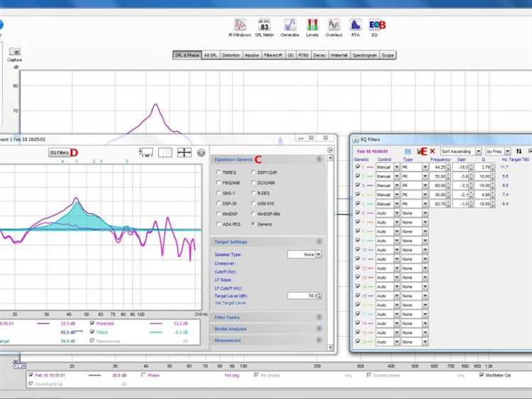The height and width of the screenshot is (399, 532).
Task: Select the MiniDSP equaliser option
Action: (218, 214)
